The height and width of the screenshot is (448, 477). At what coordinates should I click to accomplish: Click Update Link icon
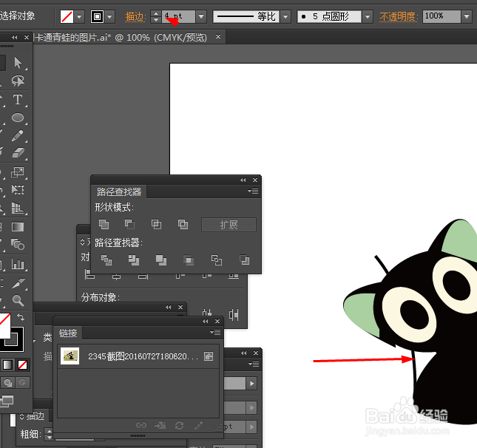[179, 425]
